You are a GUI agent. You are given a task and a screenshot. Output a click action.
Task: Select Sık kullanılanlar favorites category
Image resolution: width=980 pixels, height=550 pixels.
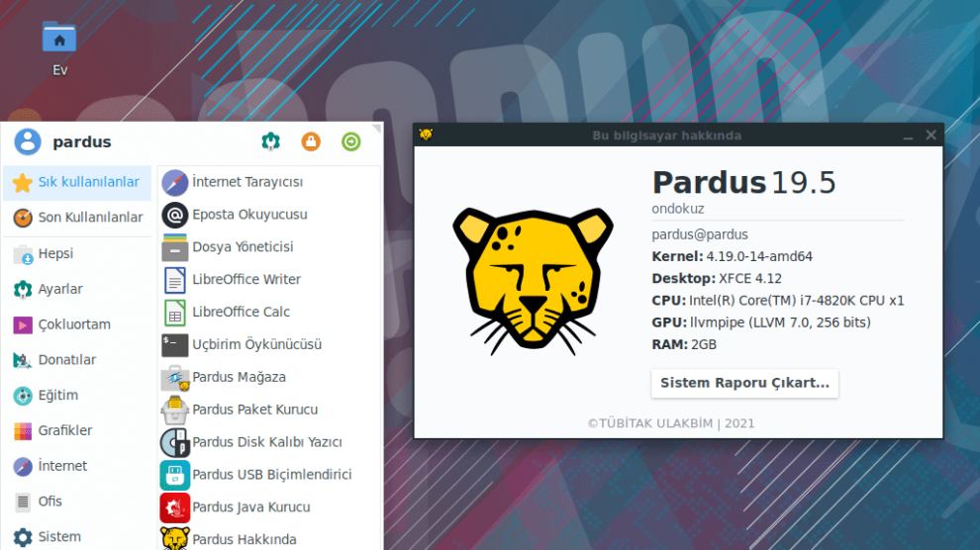pos(77,182)
